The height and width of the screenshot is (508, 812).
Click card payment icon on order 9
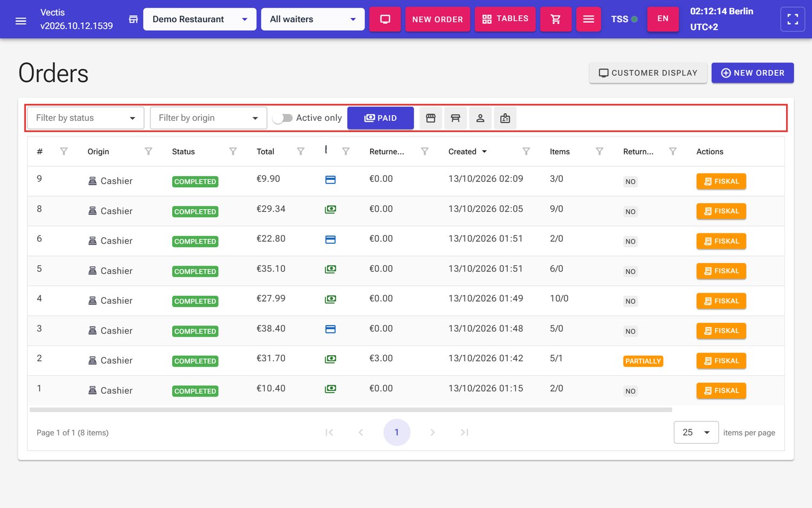tap(330, 180)
